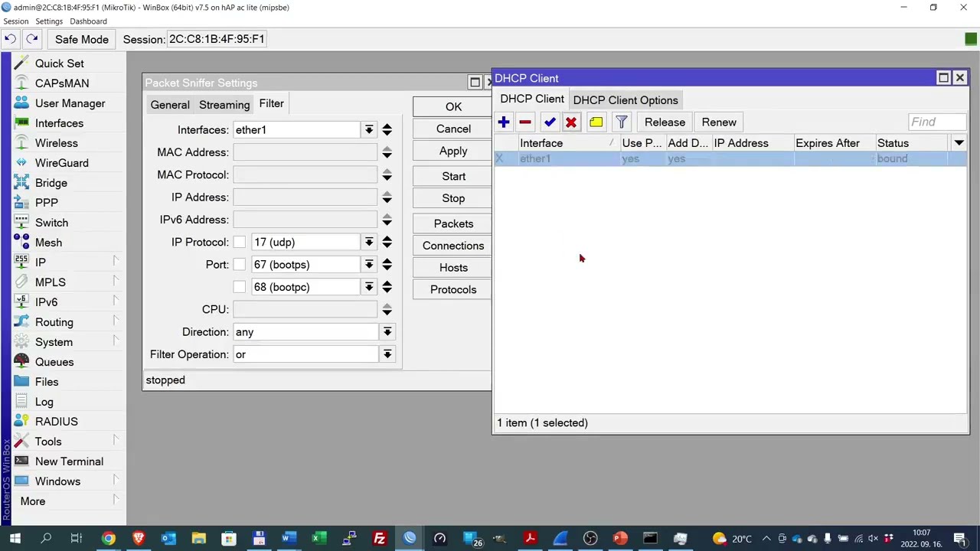This screenshot has height=551, width=980.
Task: Select the ether1 DHCP client row
Action: [731, 158]
